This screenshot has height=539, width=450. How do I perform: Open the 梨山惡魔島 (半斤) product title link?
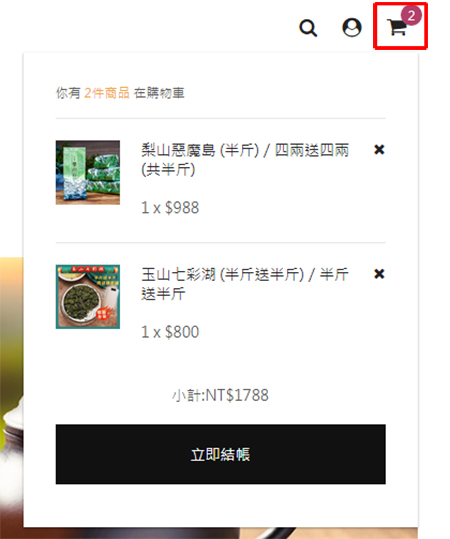coord(245,160)
